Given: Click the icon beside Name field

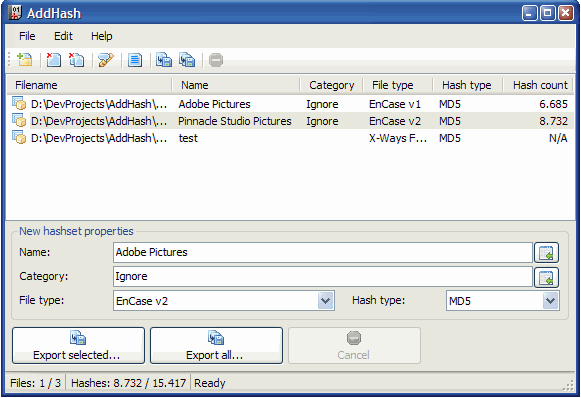Looking at the screenshot, I should point(546,253).
